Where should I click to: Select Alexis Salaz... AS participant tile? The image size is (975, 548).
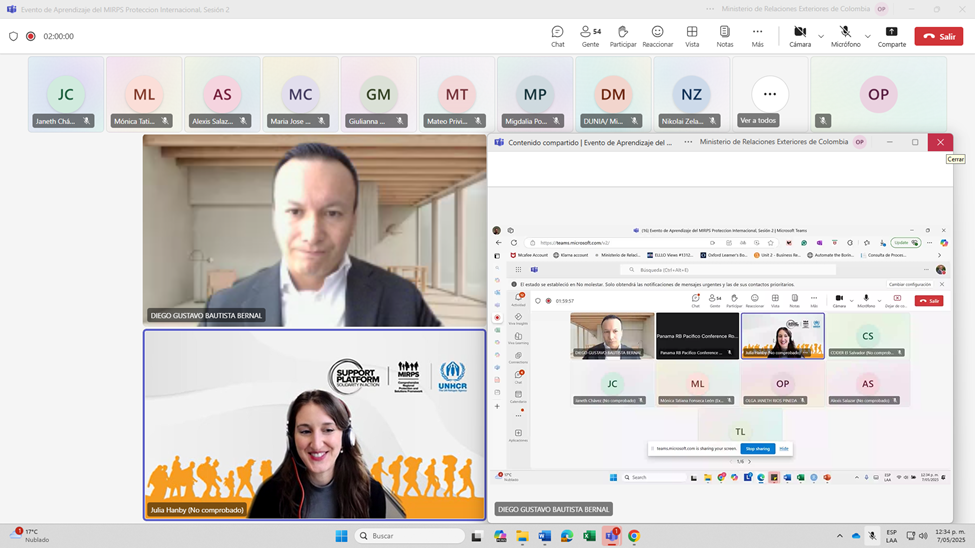tap(223, 94)
